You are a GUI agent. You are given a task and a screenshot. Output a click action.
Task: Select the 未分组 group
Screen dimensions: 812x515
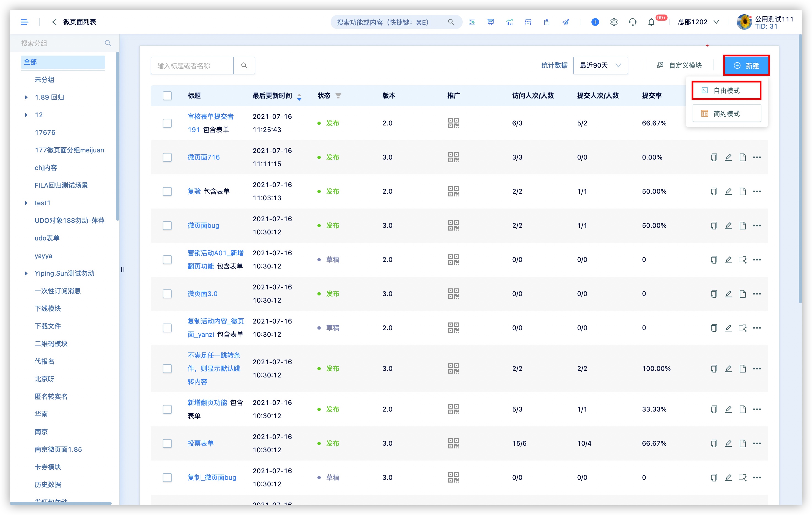click(44, 80)
